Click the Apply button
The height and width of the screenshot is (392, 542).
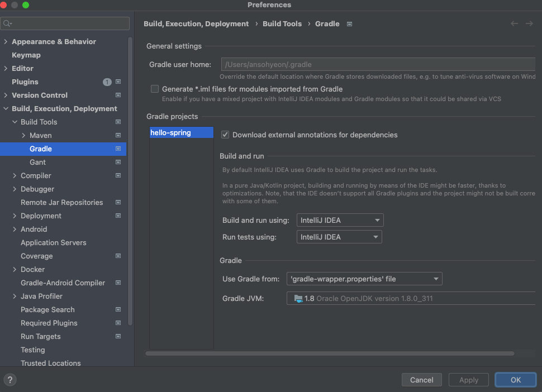(x=469, y=380)
